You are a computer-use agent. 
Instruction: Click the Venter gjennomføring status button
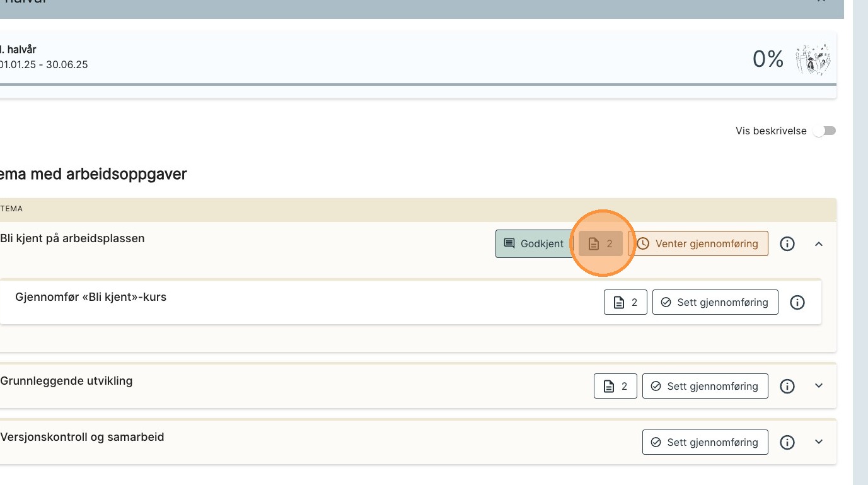pos(698,243)
